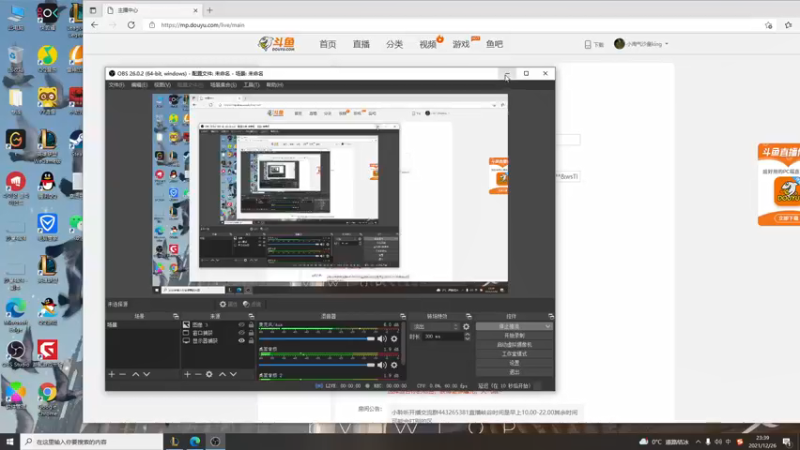
Task: Move source down in Sources panel
Action: pyautogui.click(x=233, y=374)
